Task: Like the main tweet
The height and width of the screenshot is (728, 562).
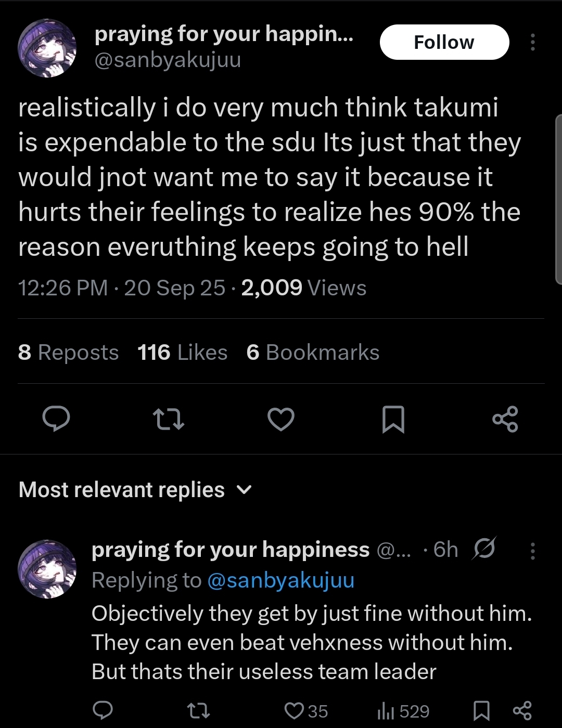Action: (x=281, y=419)
